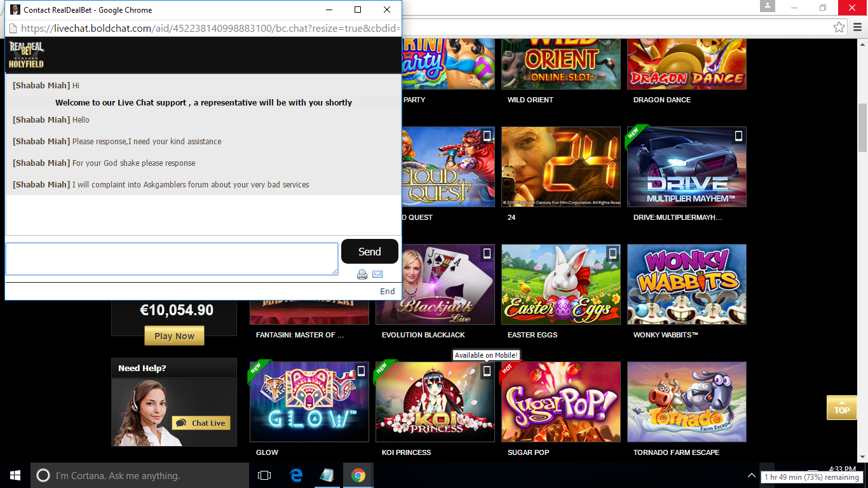Click the EVOLUTION BLACKJACK game title
Viewport: 868px width, 488px height.
(x=423, y=335)
